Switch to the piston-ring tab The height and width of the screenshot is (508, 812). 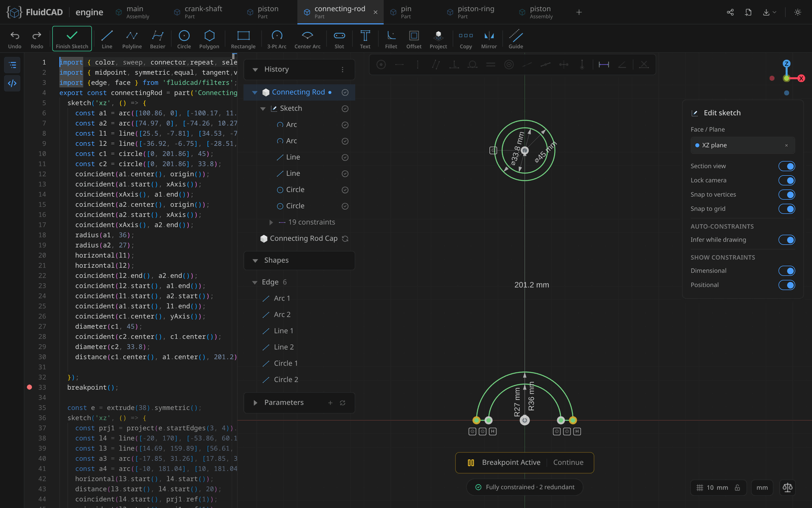point(470,12)
